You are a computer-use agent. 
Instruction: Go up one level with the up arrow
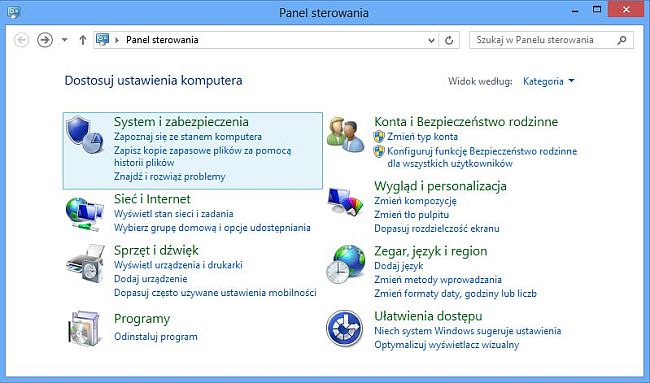(x=83, y=40)
